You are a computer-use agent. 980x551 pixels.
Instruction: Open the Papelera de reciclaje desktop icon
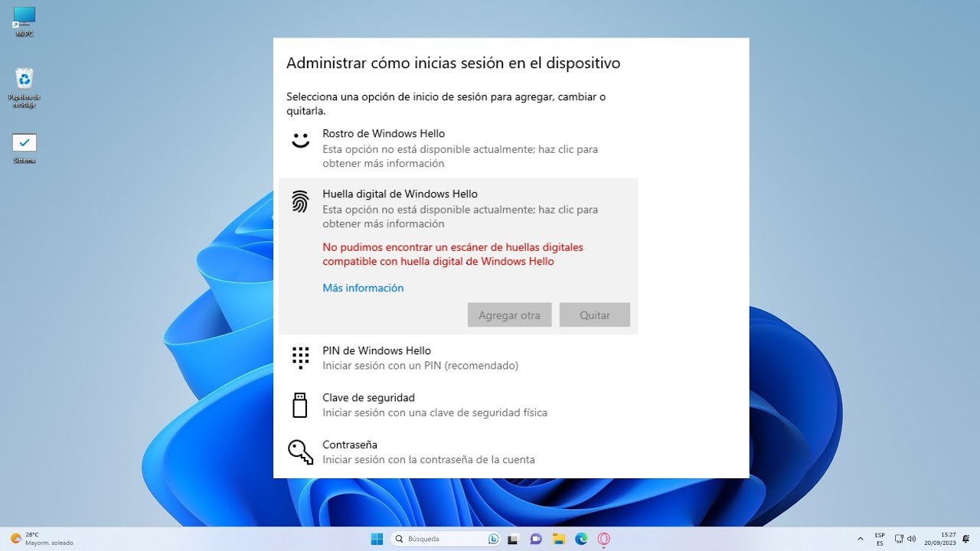24,87
